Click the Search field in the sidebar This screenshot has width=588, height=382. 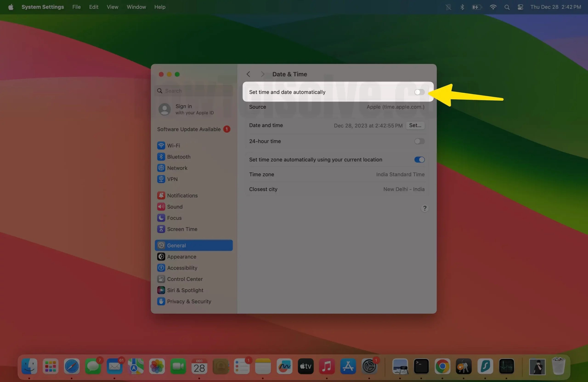194,91
